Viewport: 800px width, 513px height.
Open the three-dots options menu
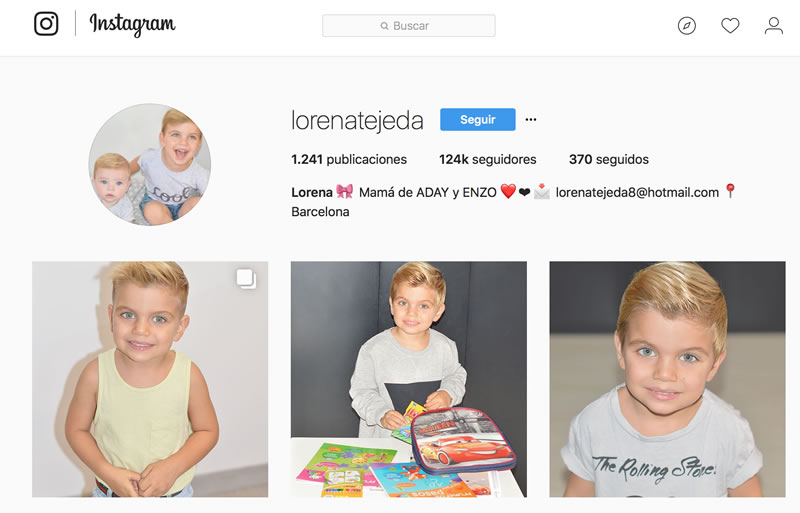point(531,119)
